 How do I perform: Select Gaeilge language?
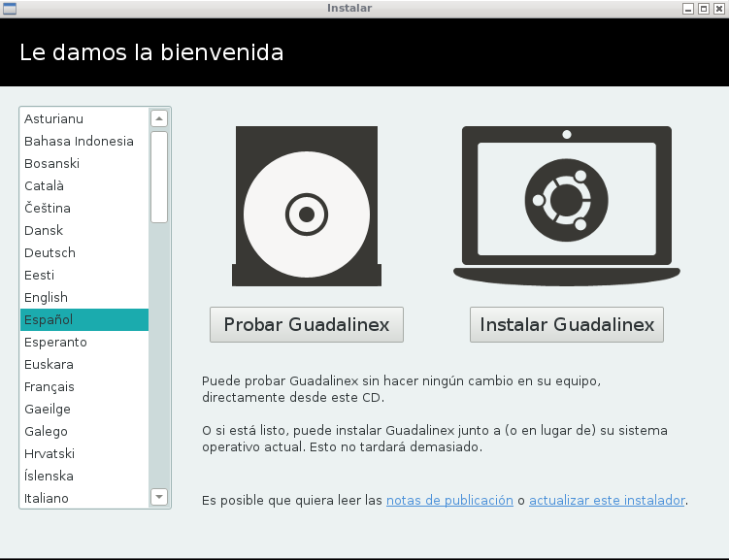[84, 409]
